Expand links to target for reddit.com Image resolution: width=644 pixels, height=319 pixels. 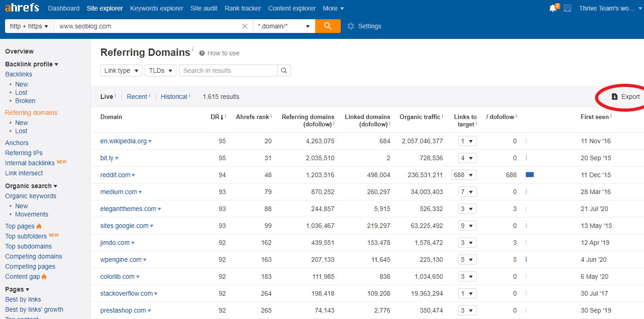pos(464,175)
